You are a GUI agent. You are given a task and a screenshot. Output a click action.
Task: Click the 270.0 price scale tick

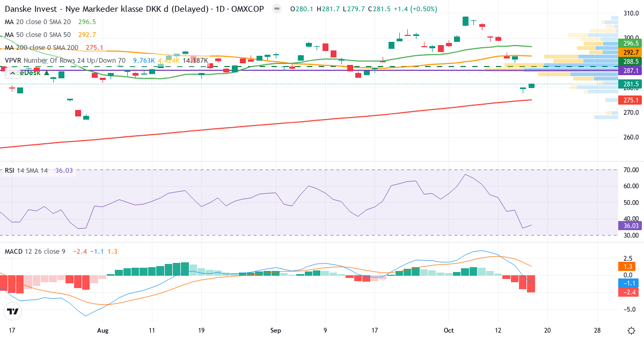click(x=631, y=113)
